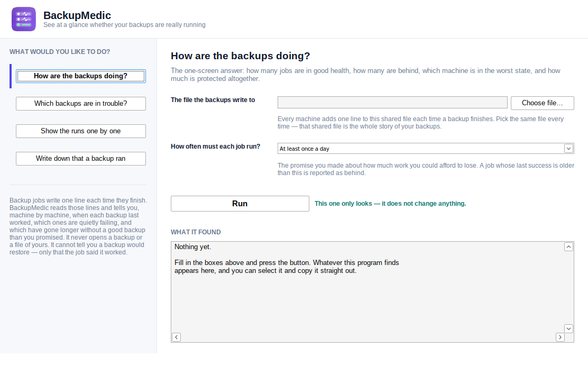This screenshot has height=384, width=588.
Task: Select 'Show the runs one by one'
Action: [80, 131]
